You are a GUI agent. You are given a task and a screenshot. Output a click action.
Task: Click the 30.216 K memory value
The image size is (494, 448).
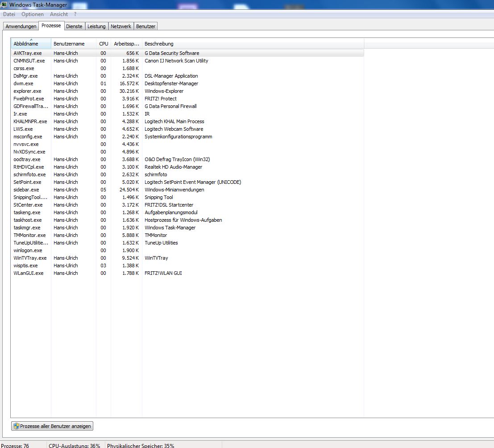point(129,91)
